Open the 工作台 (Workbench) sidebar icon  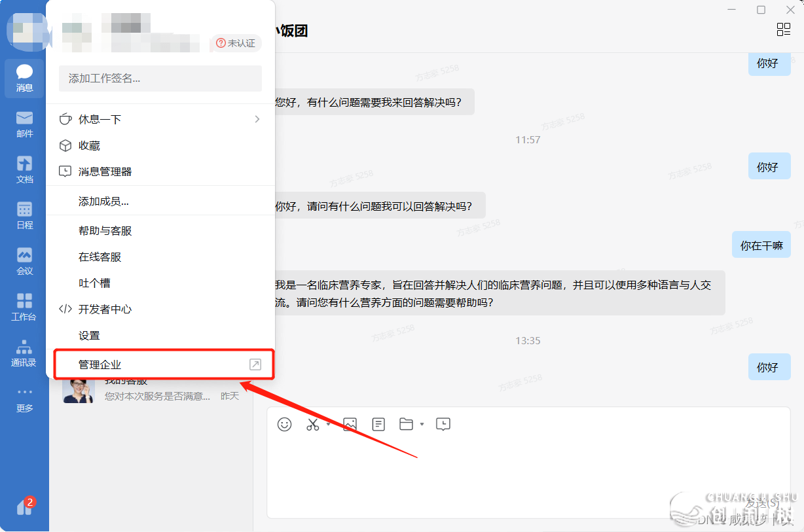click(x=24, y=308)
